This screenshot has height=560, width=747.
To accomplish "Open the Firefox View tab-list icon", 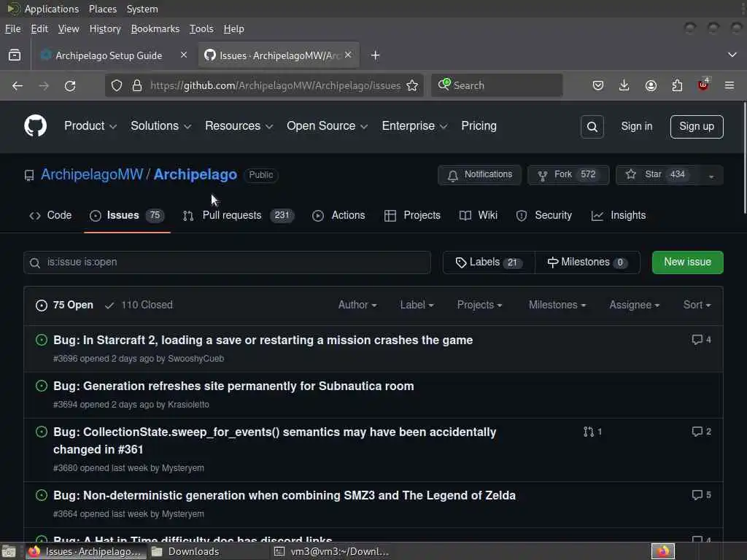I will click(15, 55).
